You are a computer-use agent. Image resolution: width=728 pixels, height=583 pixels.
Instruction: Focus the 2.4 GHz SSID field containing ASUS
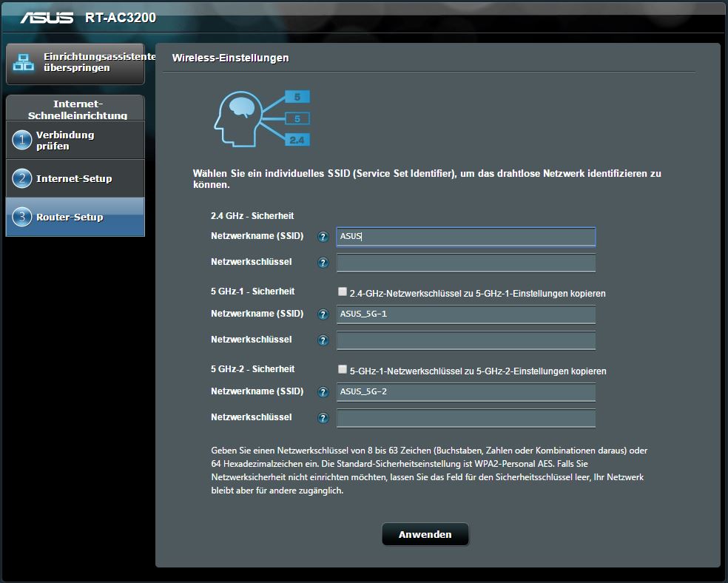465,237
